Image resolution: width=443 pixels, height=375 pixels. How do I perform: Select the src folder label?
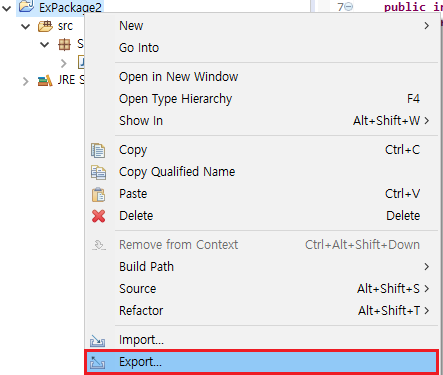tap(65, 26)
